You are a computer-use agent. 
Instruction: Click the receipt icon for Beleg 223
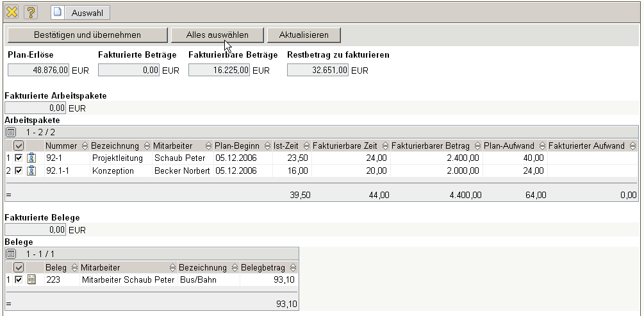tap(31, 279)
